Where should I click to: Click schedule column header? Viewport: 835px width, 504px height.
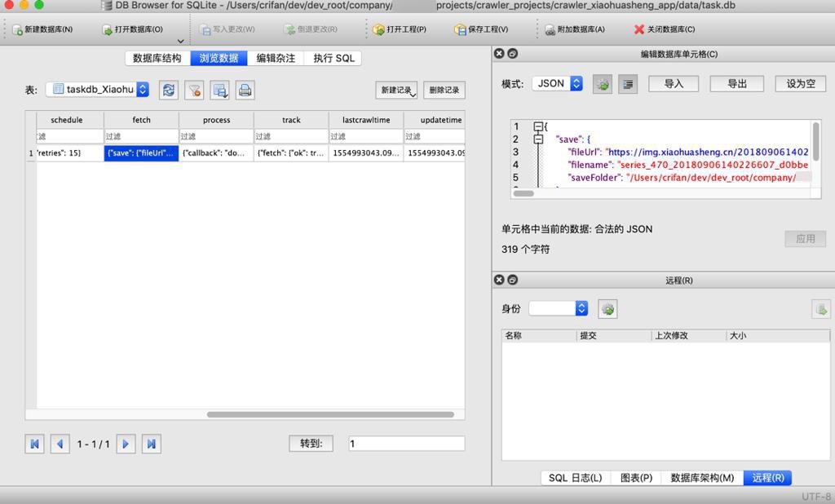pos(67,120)
